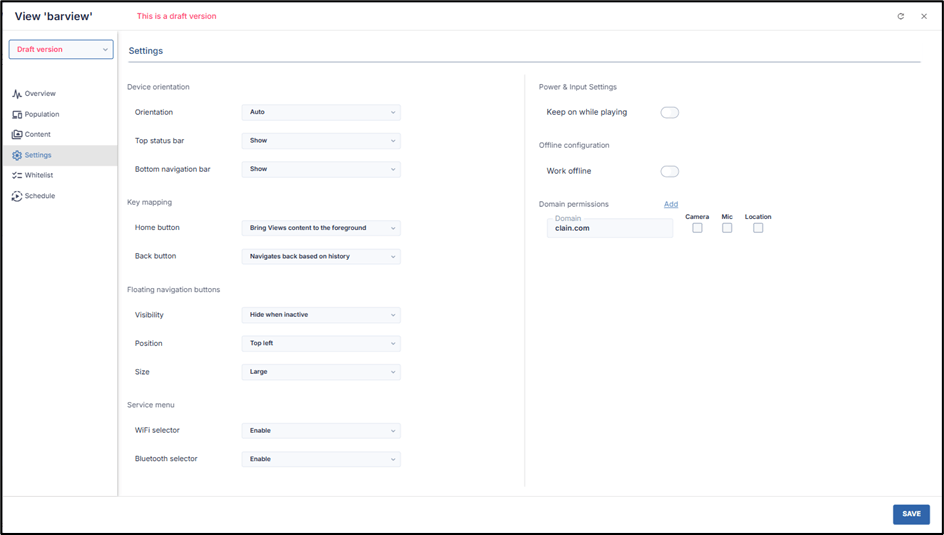Click the refresh icon at top right

pyautogui.click(x=900, y=17)
